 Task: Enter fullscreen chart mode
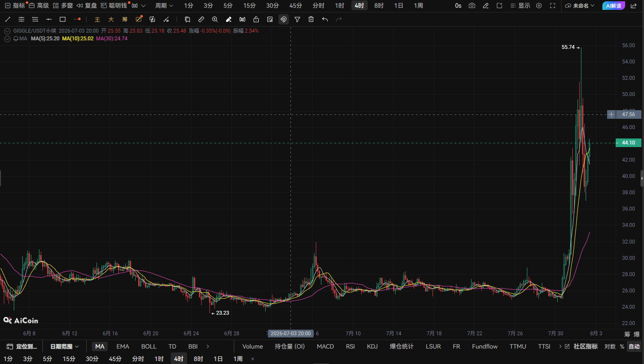(553, 6)
